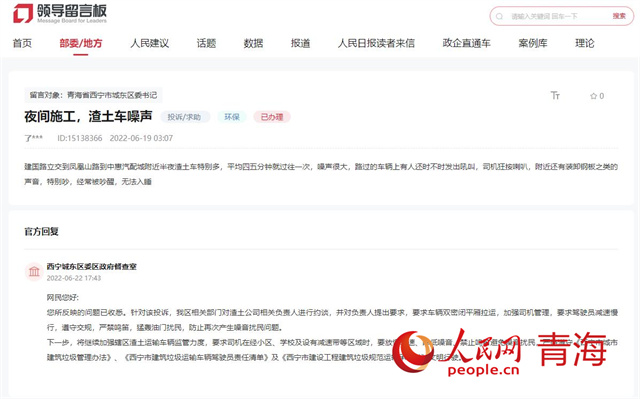Click the star favorite icon

(x=593, y=96)
